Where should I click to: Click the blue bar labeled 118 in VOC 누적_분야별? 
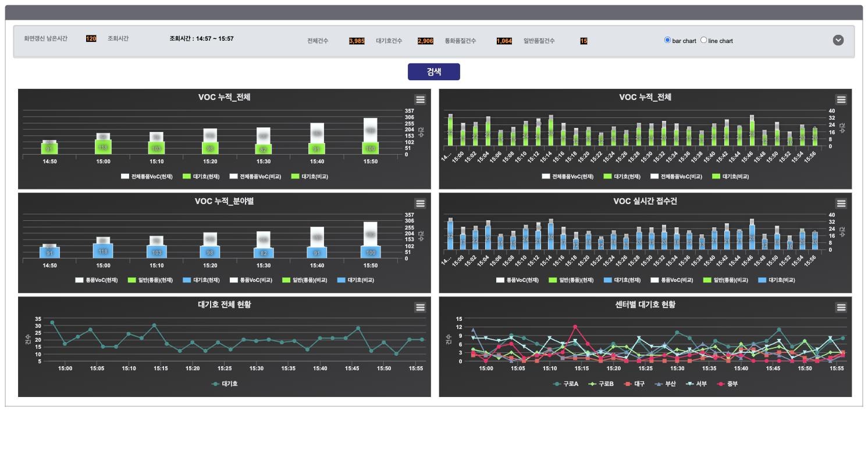(103, 251)
